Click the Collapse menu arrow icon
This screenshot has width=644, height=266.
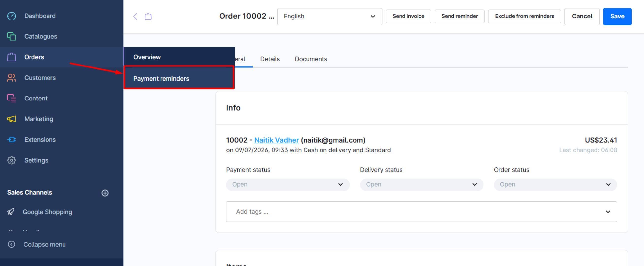coord(12,244)
